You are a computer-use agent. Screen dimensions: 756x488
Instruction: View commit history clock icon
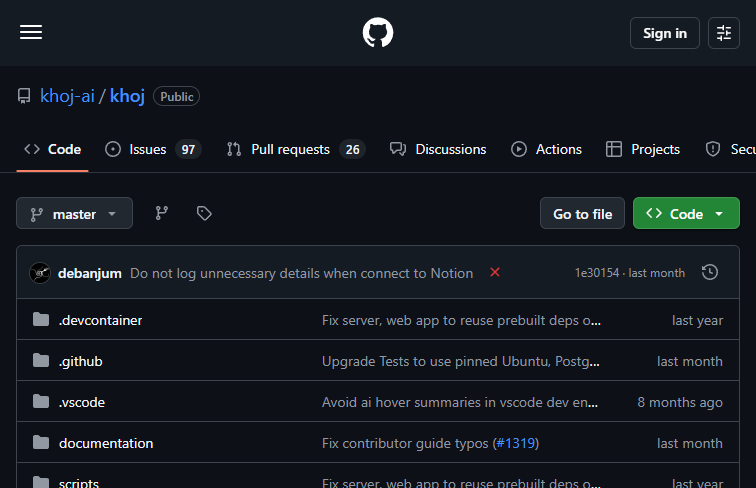[710, 272]
